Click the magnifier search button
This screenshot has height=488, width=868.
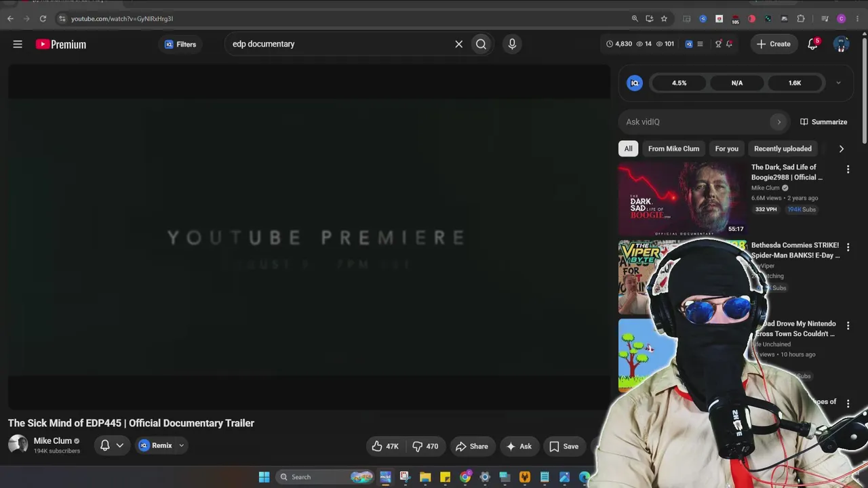481,44
